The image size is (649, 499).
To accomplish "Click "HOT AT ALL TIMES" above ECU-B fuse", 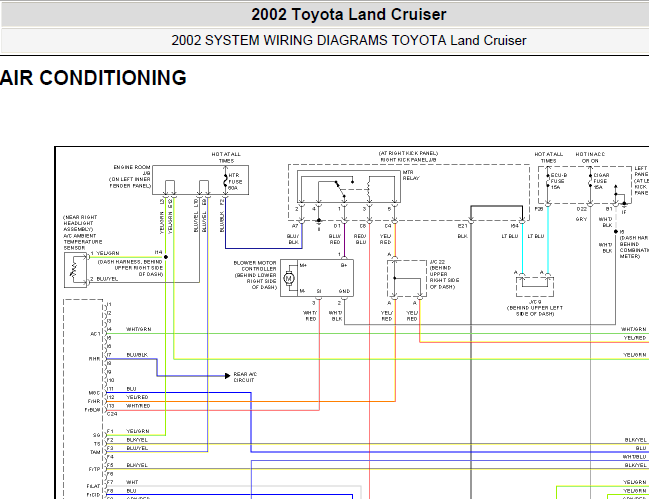I will 548,157.
